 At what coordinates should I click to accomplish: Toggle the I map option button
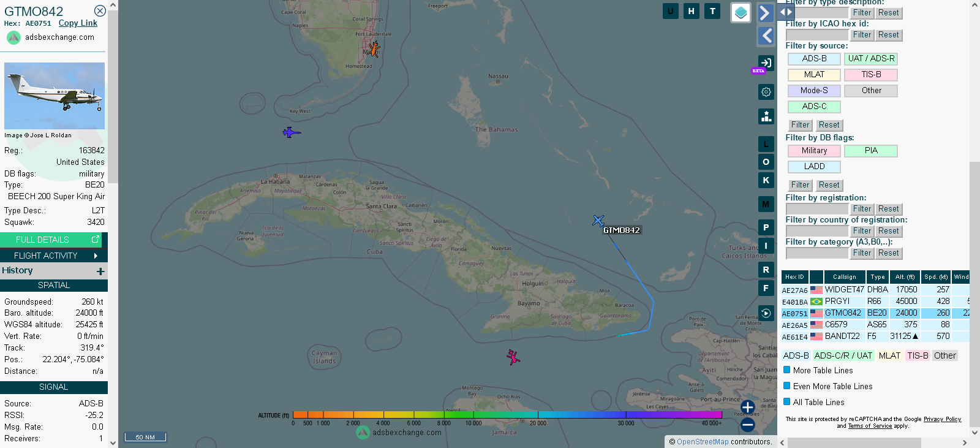(766, 246)
